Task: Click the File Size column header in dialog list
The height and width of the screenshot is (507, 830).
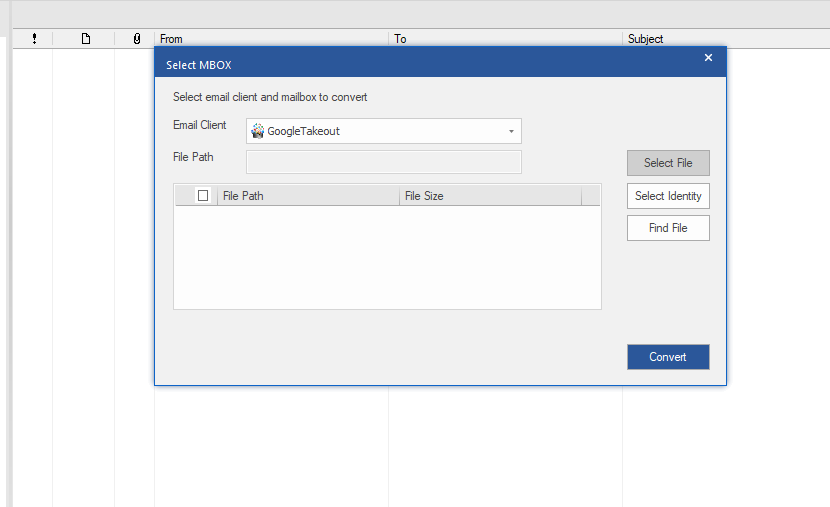Action: pyautogui.click(x=490, y=196)
